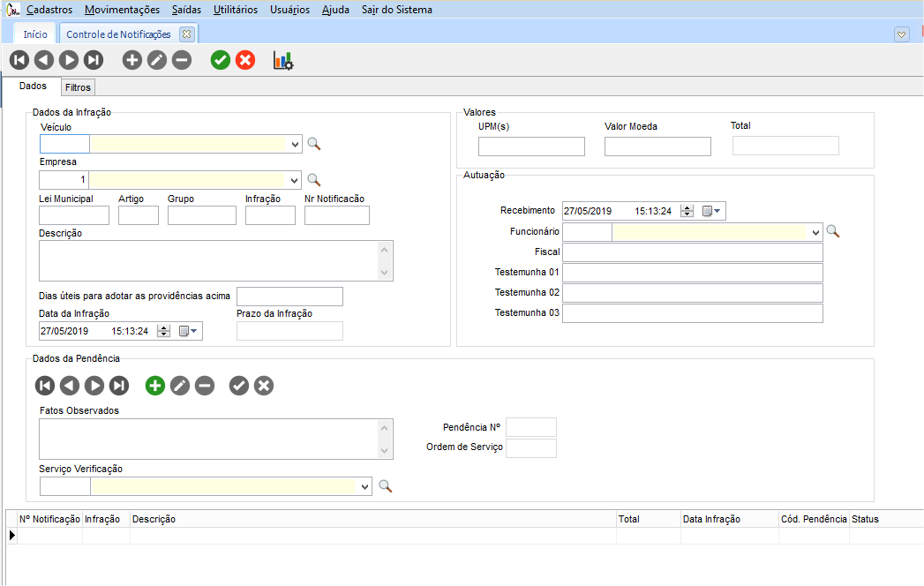This screenshot has height=586, width=924.
Task: Open the Movimentações menu
Action: pos(122,10)
